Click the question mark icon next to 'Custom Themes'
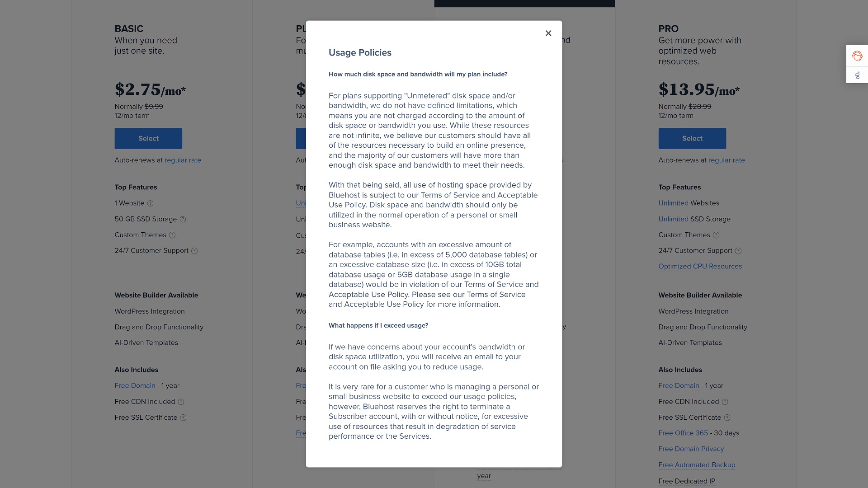The width and height of the screenshot is (868, 488). (x=173, y=235)
